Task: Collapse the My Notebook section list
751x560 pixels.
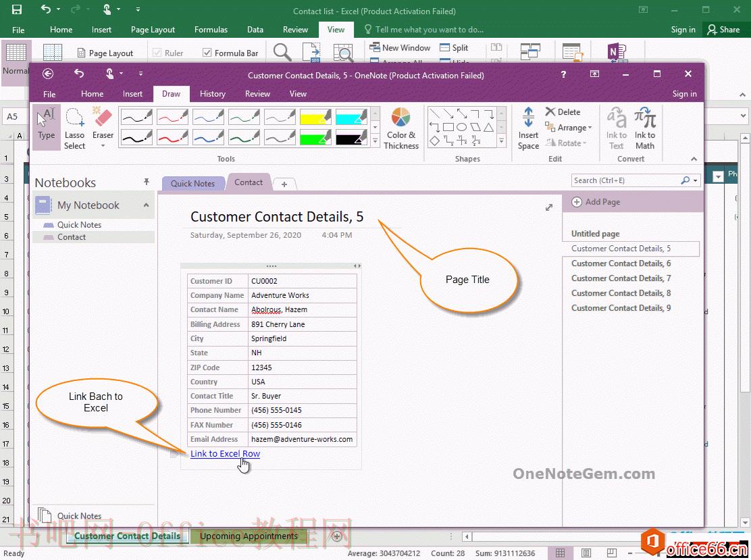Action: 146,205
